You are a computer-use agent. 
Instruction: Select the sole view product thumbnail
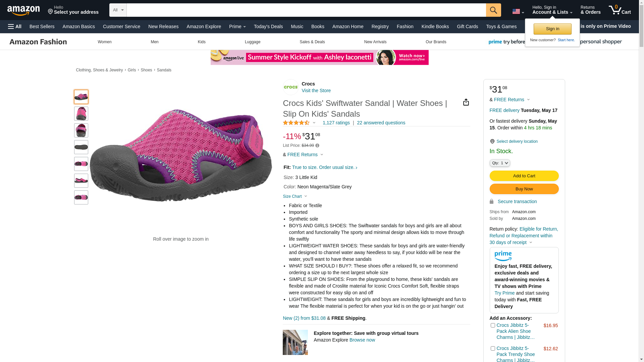[81, 147]
